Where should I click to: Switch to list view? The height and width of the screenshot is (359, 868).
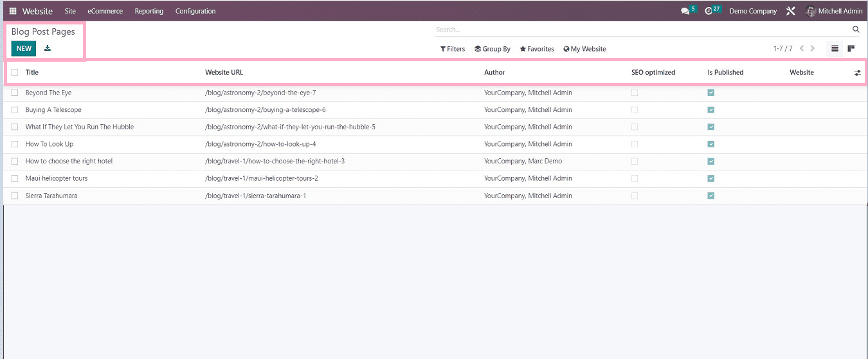835,49
